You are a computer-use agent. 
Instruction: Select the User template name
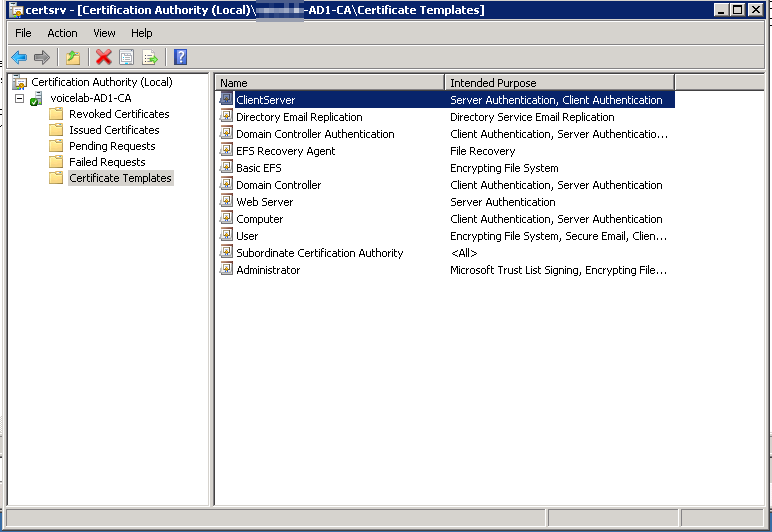coord(247,236)
